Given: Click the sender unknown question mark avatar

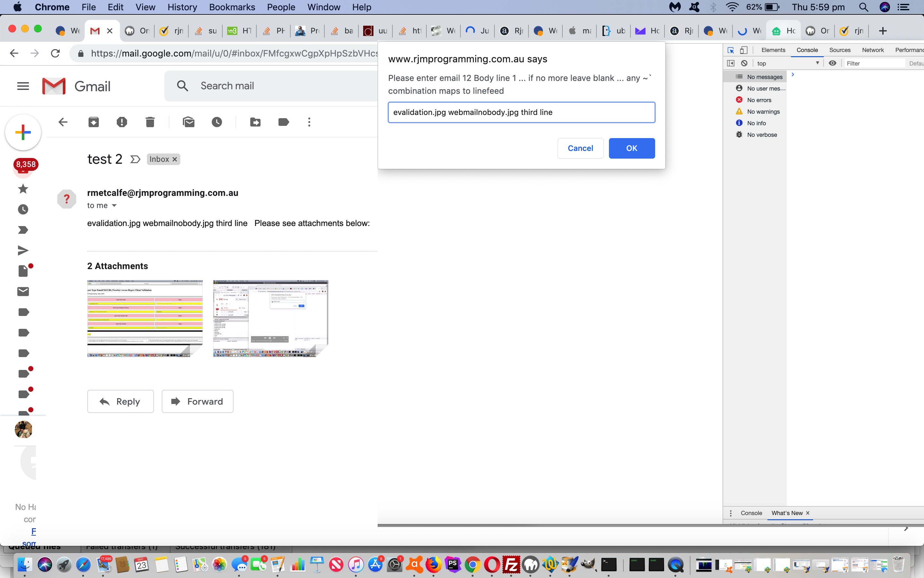Looking at the screenshot, I should tap(67, 199).
